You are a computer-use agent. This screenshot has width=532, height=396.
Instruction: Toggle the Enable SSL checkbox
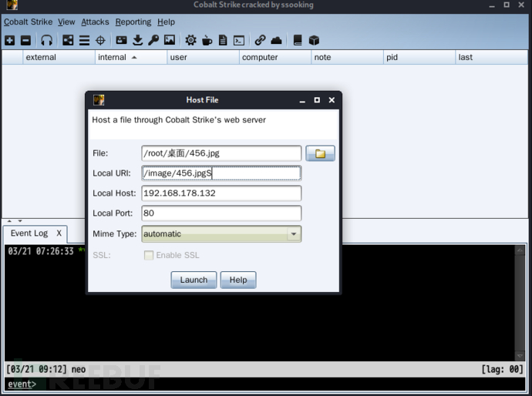[149, 255]
